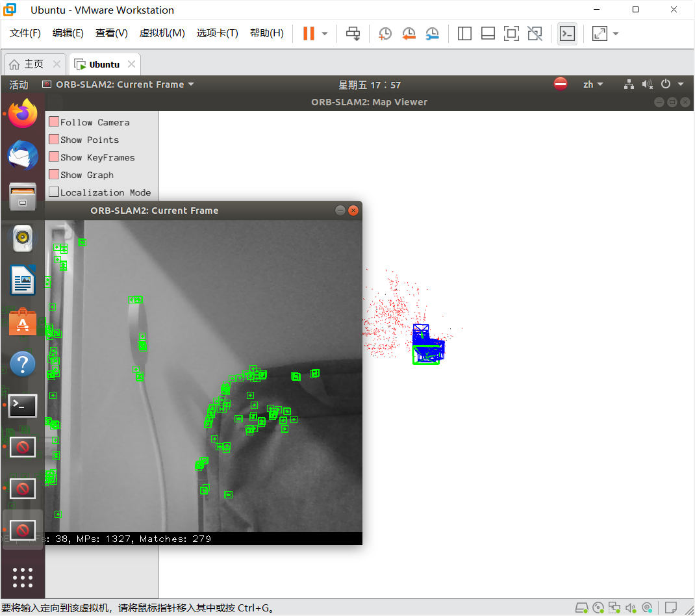Viewport: 695px width, 616px height.
Task: Click the wired network status icon
Action: [x=629, y=84]
